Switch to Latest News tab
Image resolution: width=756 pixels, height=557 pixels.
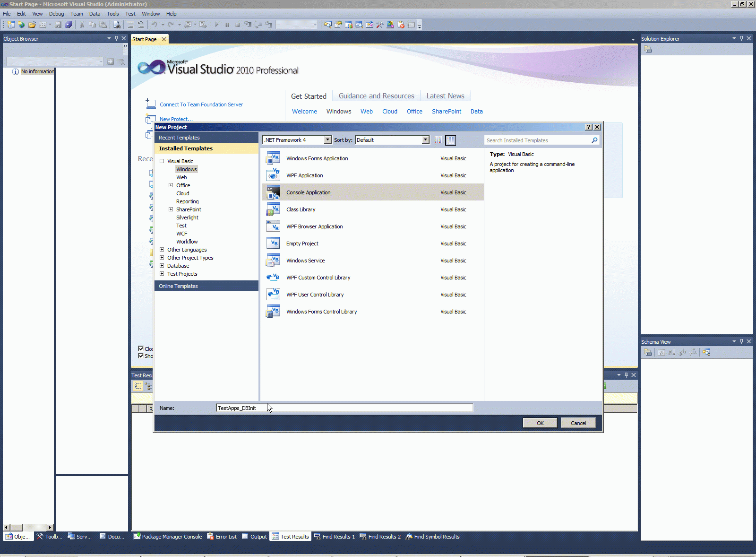pos(446,96)
